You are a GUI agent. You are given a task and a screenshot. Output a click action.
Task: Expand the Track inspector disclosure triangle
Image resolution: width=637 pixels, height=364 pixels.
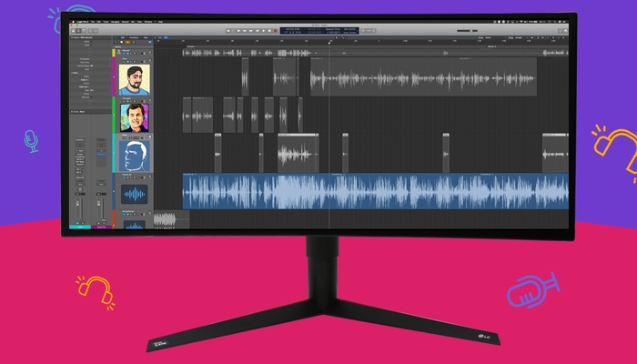(x=72, y=112)
